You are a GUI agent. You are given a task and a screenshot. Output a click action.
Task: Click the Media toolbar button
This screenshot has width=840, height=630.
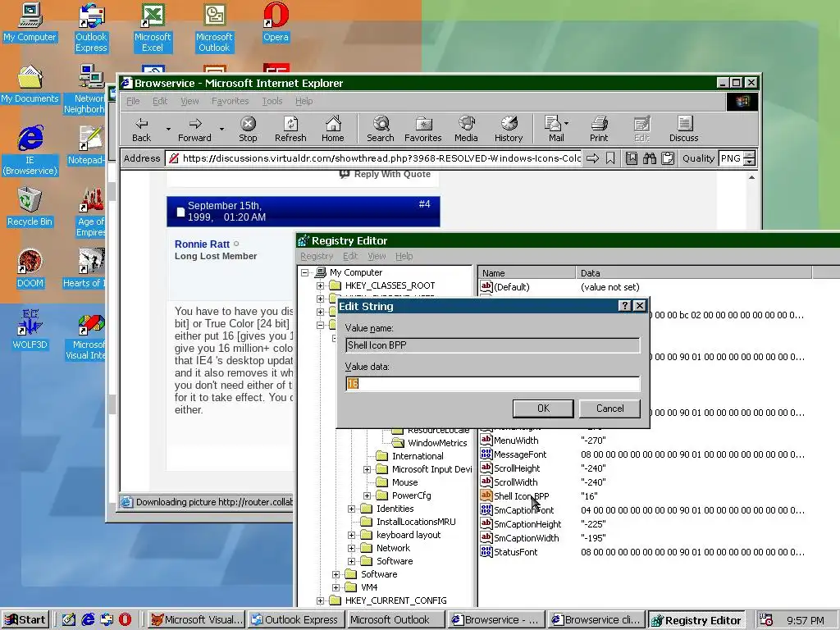tap(466, 130)
